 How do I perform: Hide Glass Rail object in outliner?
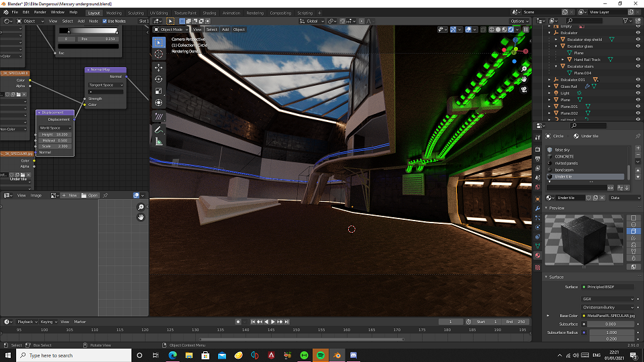(x=638, y=86)
